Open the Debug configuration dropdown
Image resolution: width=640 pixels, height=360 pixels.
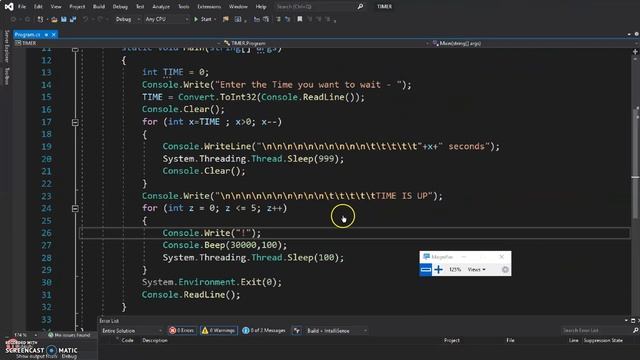(127, 19)
